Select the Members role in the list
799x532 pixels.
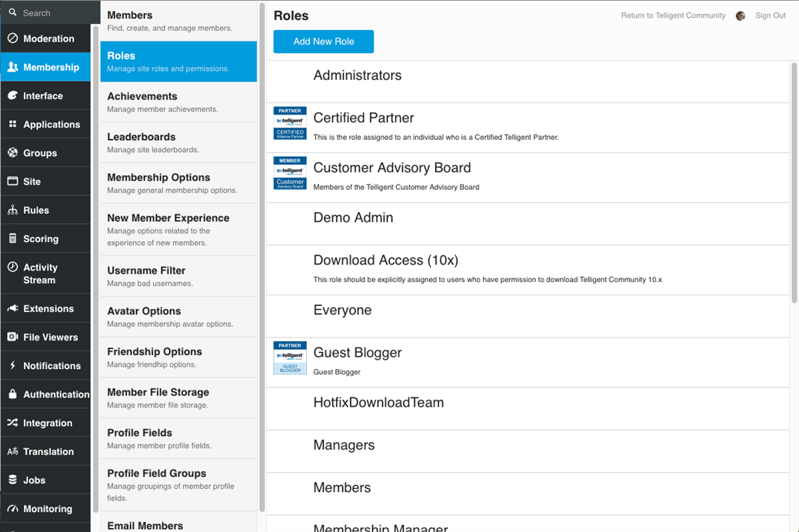[528, 494]
